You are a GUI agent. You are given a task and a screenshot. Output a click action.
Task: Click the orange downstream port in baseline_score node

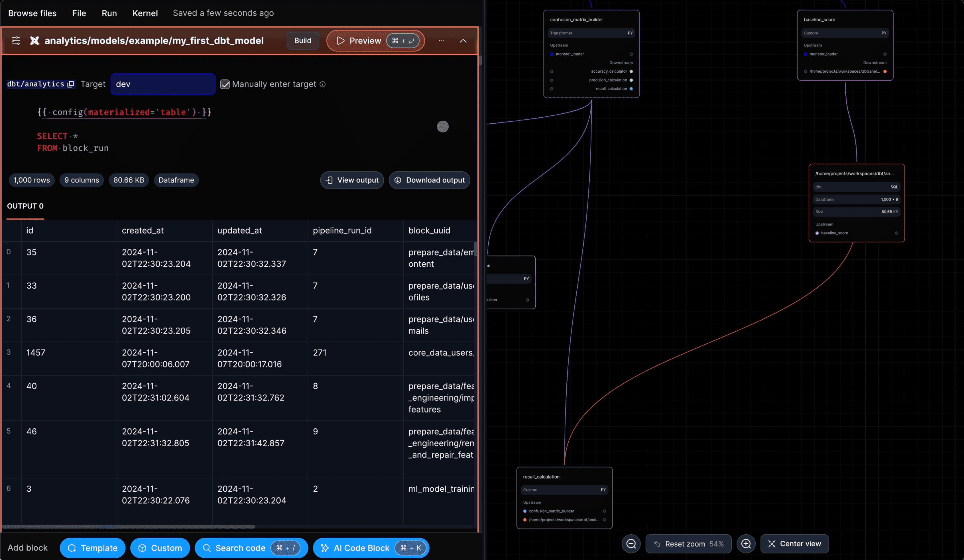885,71
